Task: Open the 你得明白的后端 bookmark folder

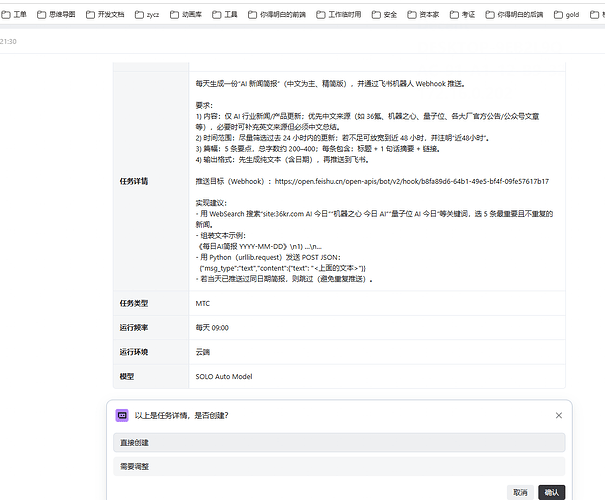Action: coord(514,15)
